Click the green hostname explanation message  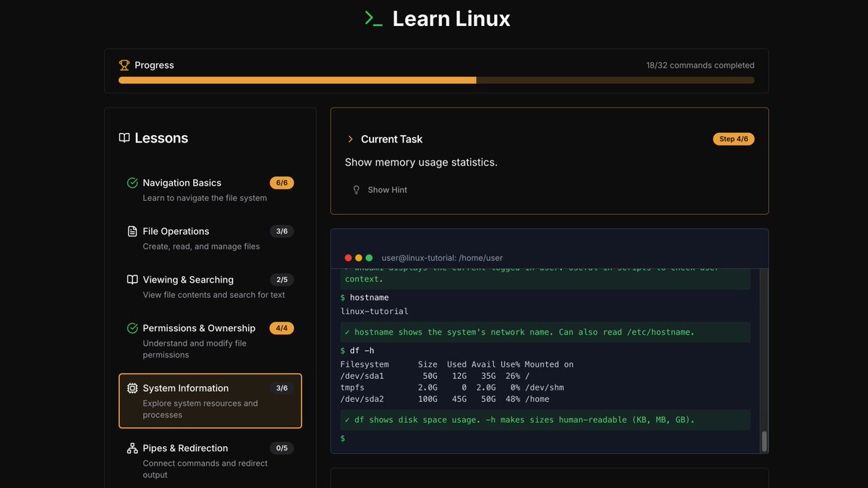pos(545,333)
